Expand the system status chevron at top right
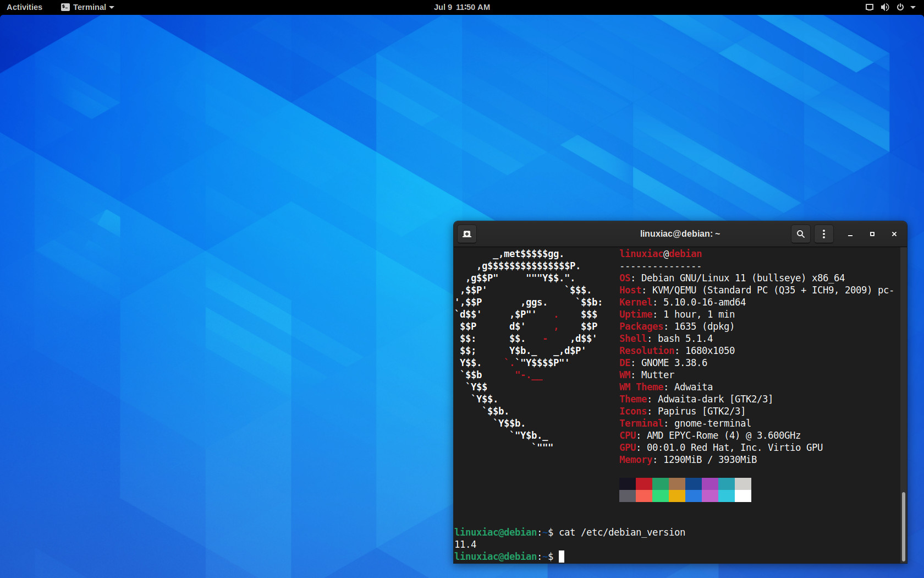The width and height of the screenshot is (924, 578). [914, 7]
